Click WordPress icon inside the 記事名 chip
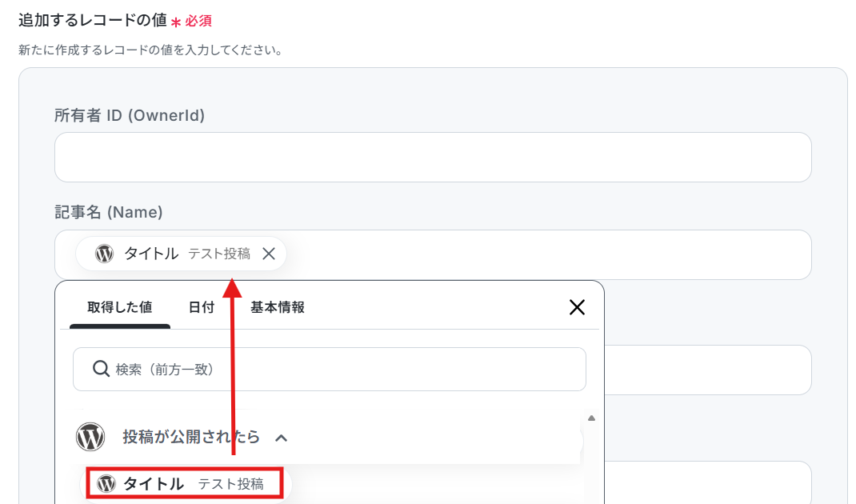Screen dimensions: 856x504 click(104, 254)
